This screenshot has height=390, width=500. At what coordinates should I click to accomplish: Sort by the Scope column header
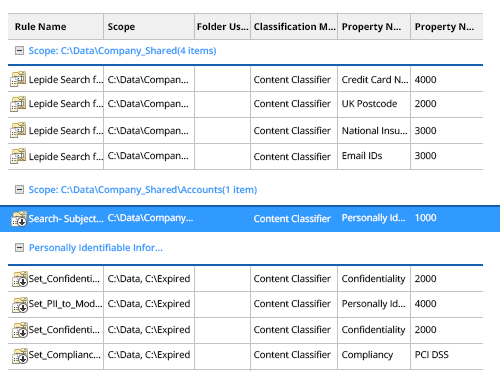(x=149, y=27)
